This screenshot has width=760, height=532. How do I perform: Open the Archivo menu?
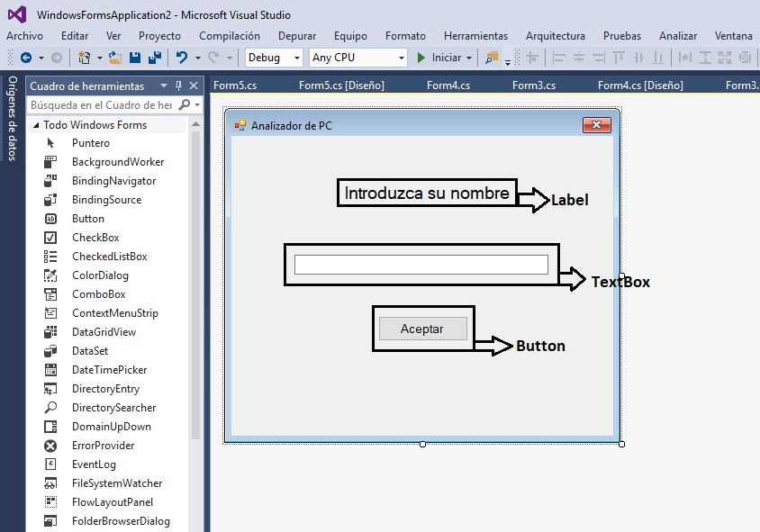(24, 36)
